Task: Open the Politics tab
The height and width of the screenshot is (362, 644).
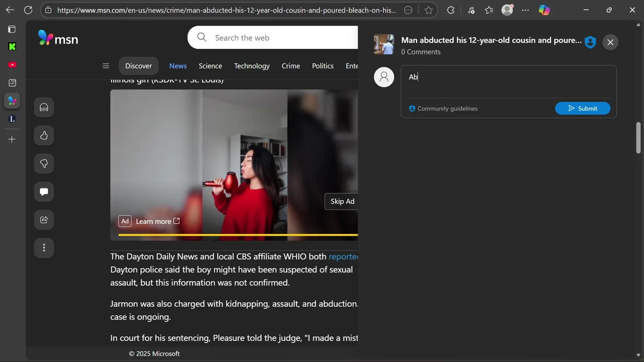Action: pos(323,66)
